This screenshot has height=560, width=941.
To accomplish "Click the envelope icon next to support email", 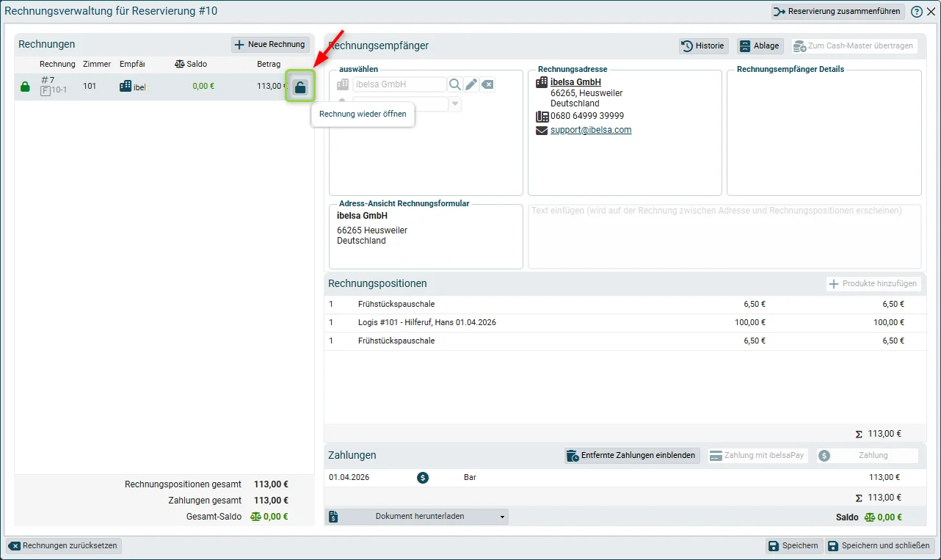I will tap(542, 131).
